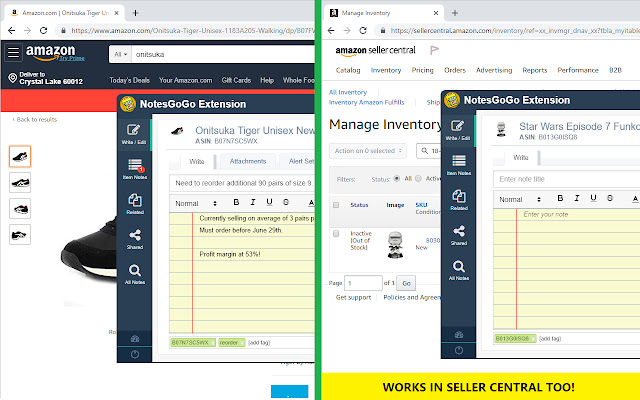The width and height of the screenshot is (640, 400).
Task: Open Amazon hamburger menu
Action: [13, 52]
